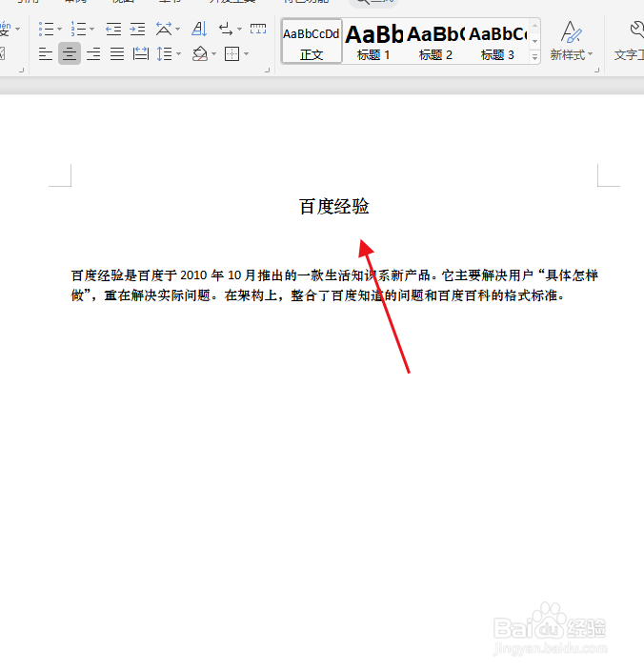Toggle the center alignment button

(70, 53)
